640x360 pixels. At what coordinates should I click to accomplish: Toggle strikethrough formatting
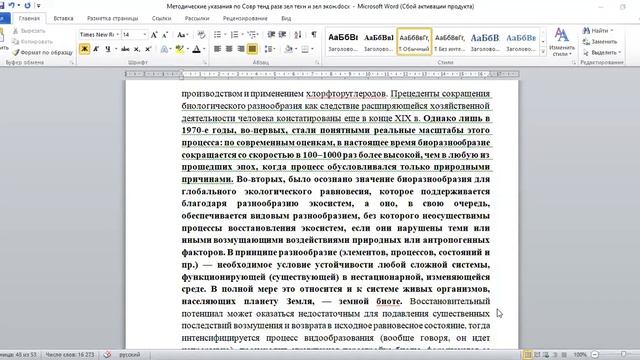[x=125, y=49]
